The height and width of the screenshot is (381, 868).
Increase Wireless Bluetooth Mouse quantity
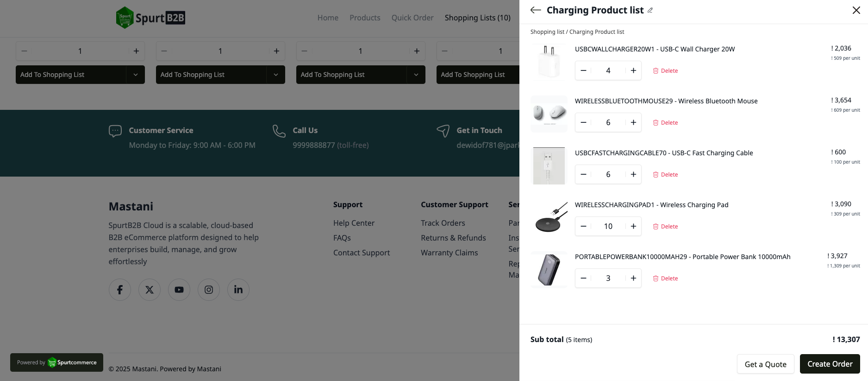point(633,122)
